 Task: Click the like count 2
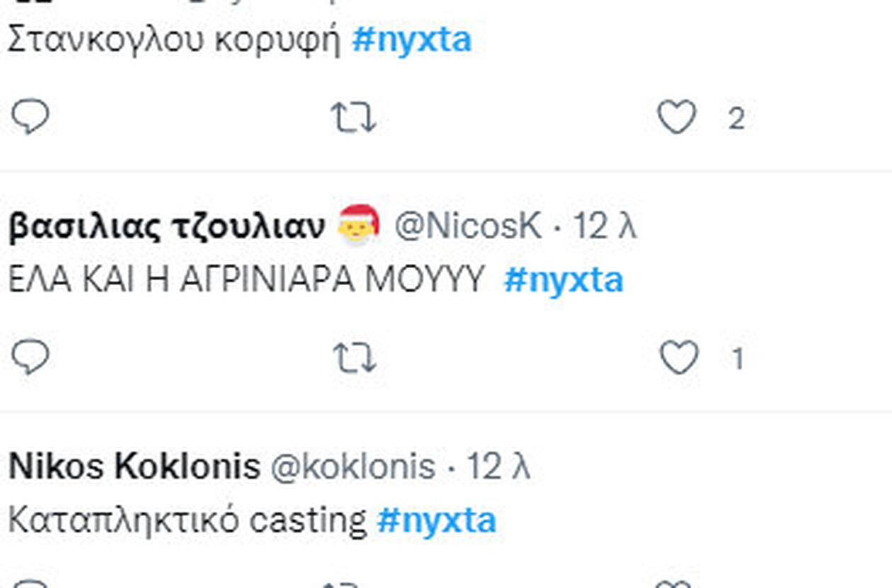coord(736,119)
